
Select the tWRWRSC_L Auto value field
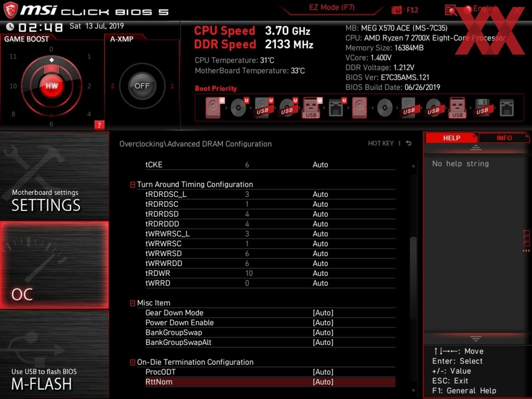pyautogui.click(x=320, y=234)
